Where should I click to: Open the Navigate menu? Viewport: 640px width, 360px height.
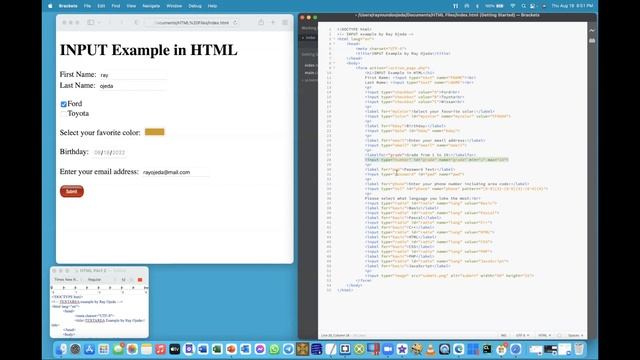pyautogui.click(x=151, y=6)
